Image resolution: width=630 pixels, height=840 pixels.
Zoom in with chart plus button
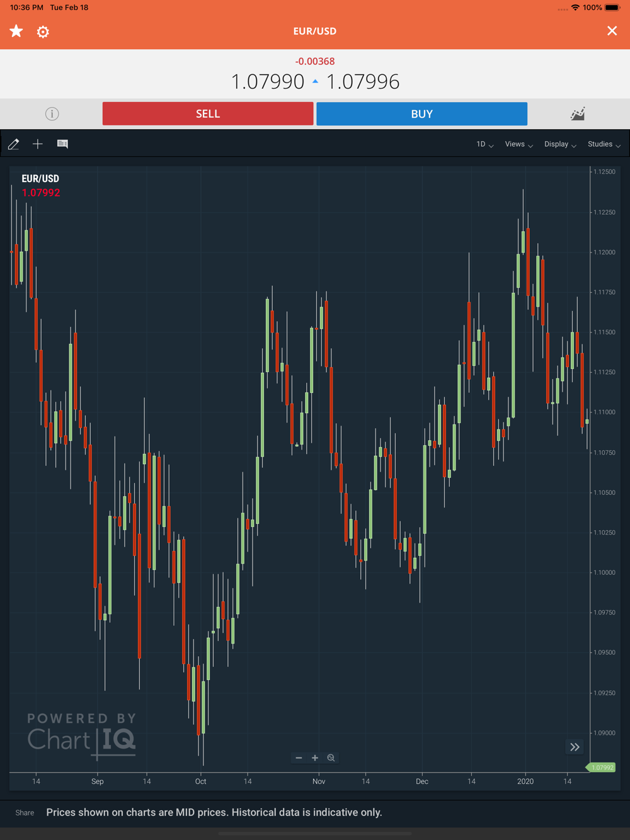point(315,758)
